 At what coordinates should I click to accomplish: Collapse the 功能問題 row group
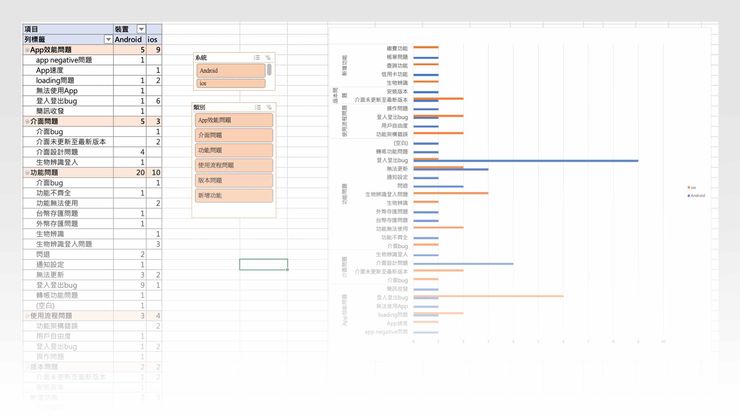27,173
